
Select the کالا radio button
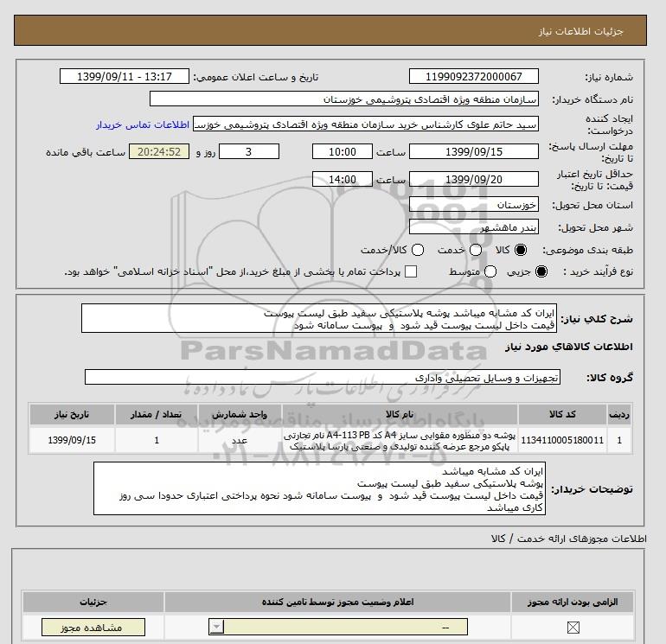521,250
